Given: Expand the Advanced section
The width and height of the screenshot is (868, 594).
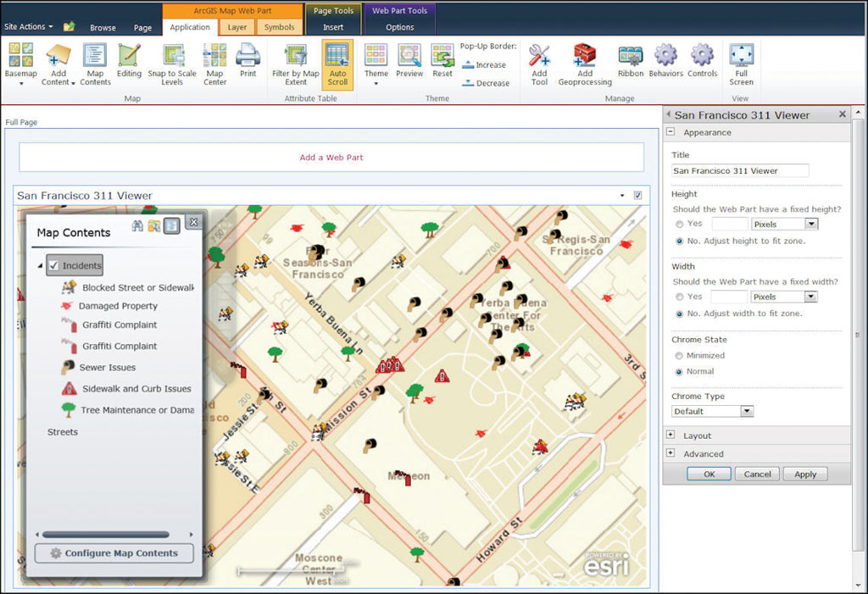Looking at the screenshot, I should point(670,453).
